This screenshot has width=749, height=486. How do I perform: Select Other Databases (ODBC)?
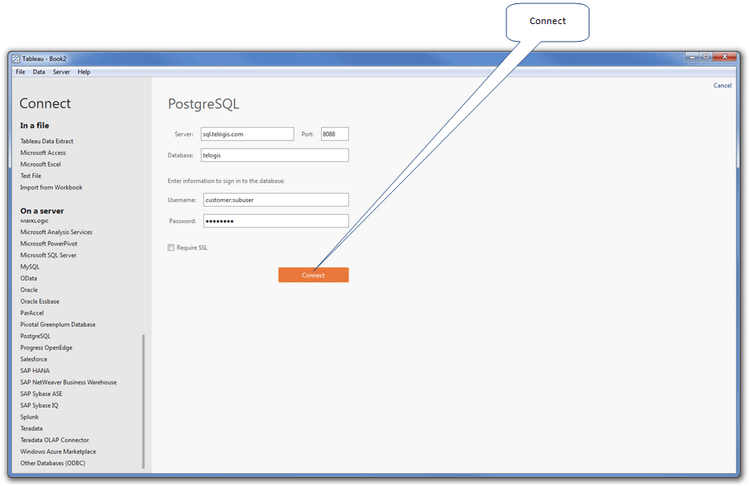click(x=53, y=463)
